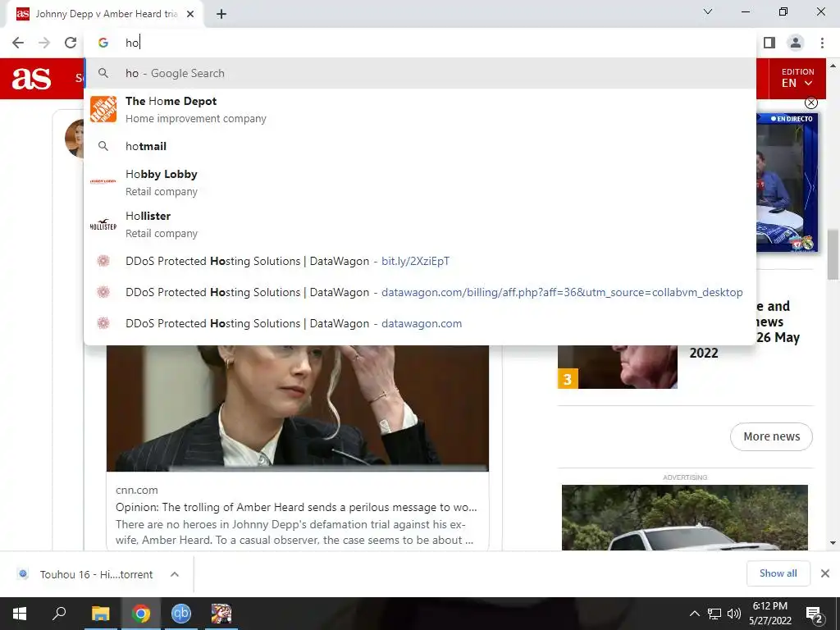Click the advertising car image
The image size is (840, 630).
(685, 518)
